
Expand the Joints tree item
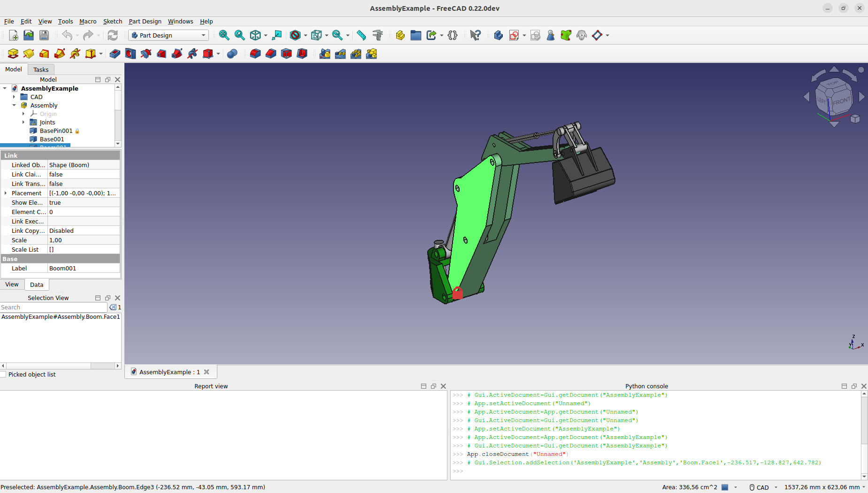(24, 122)
